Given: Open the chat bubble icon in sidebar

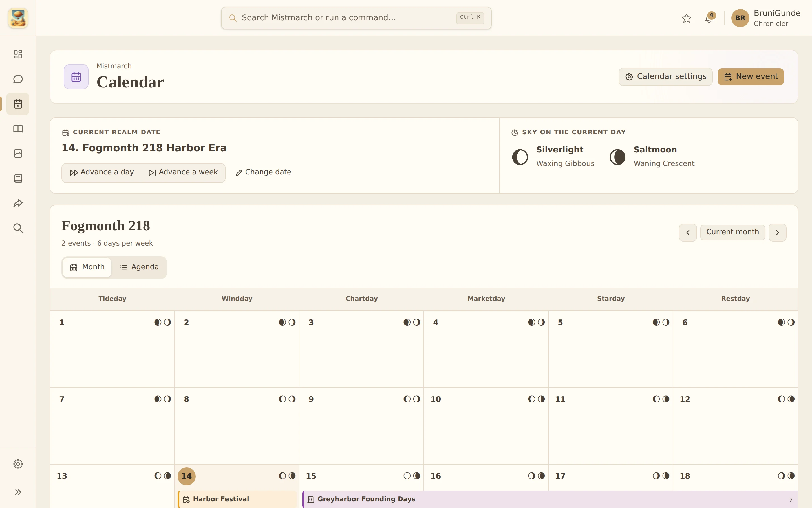Looking at the screenshot, I should (18, 79).
